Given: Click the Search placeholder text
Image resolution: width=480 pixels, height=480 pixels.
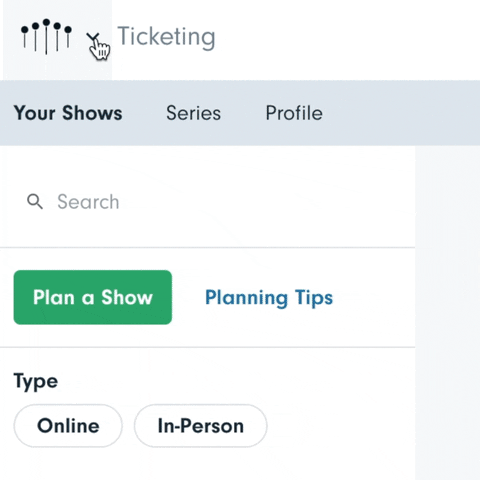Looking at the screenshot, I should tap(88, 202).
